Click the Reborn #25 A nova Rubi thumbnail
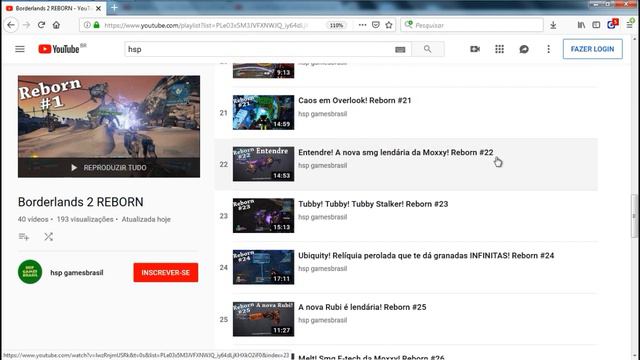 [263, 319]
